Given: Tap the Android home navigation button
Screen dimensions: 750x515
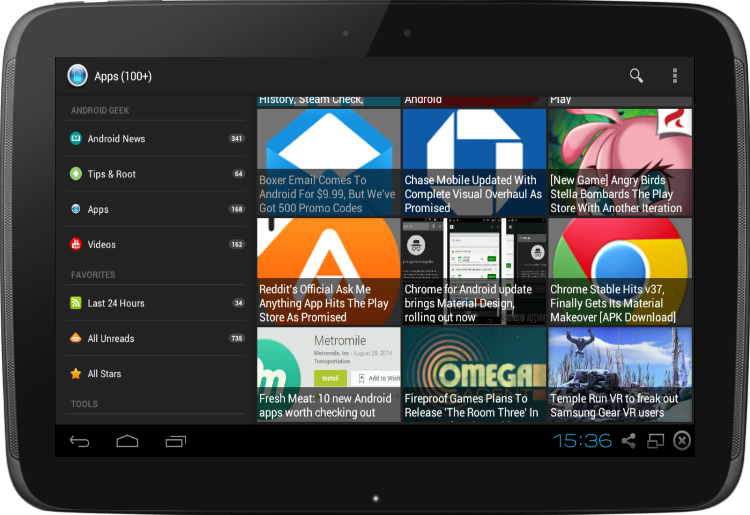Looking at the screenshot, I should (127, 441).
